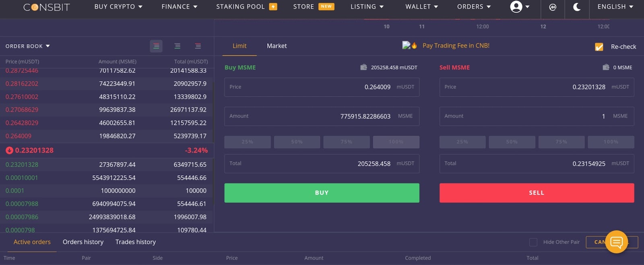
Task: Click the Staking Pool lightning badge
Action: coord(273,7)
